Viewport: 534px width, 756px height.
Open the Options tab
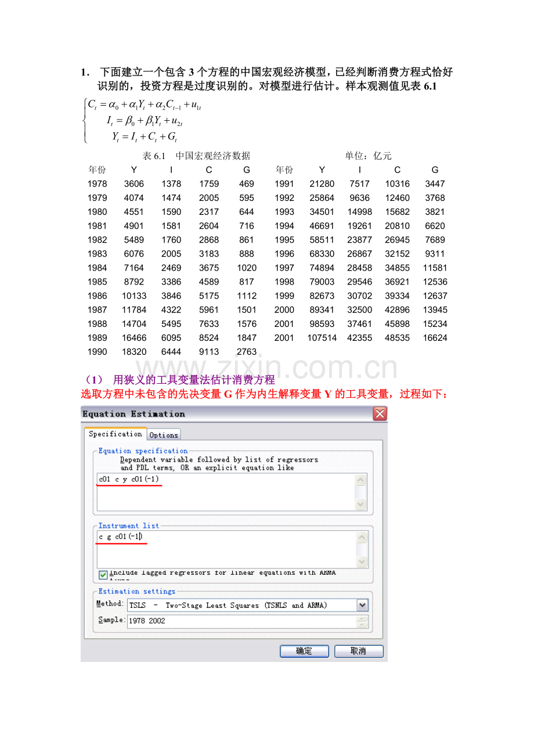(164, 435)
